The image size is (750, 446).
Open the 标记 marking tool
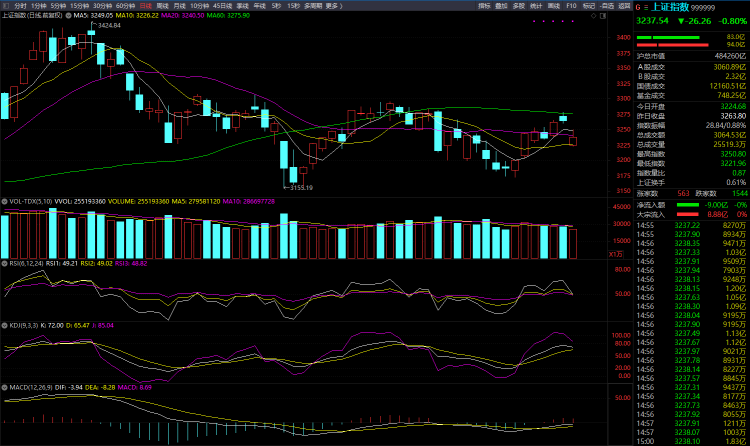pyautogui.click(x=589, y=5)
